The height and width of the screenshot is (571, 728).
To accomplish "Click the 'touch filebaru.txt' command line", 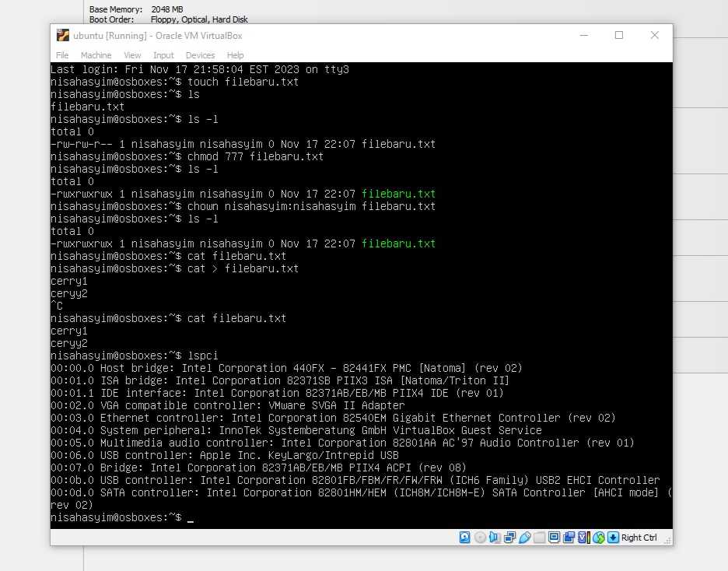I will coord(174,82).
